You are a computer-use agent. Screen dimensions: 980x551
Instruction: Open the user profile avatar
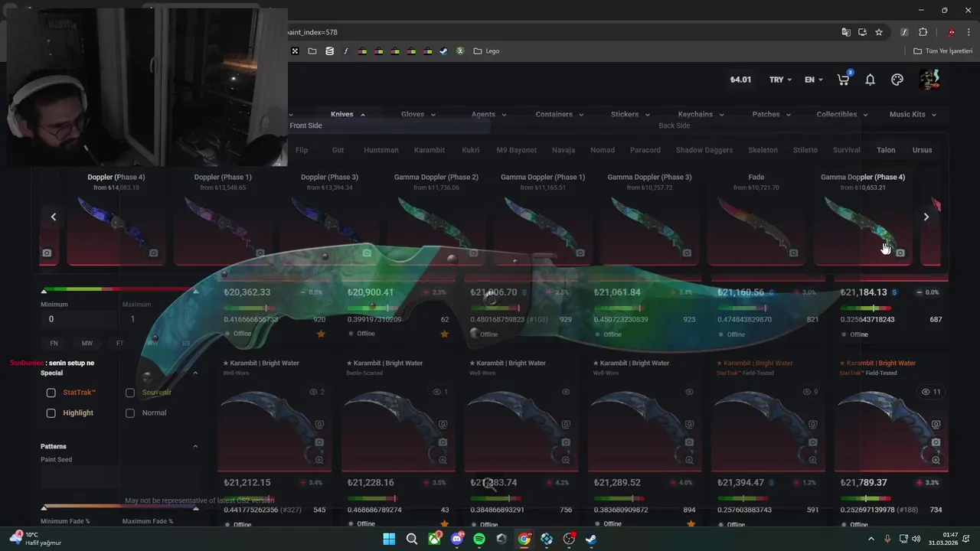coord(929,80)
